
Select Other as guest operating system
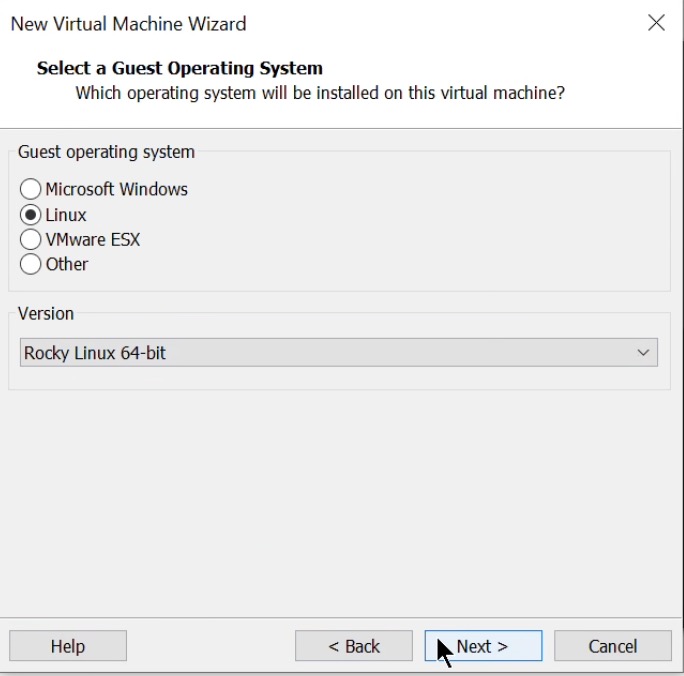pos(31,264)
